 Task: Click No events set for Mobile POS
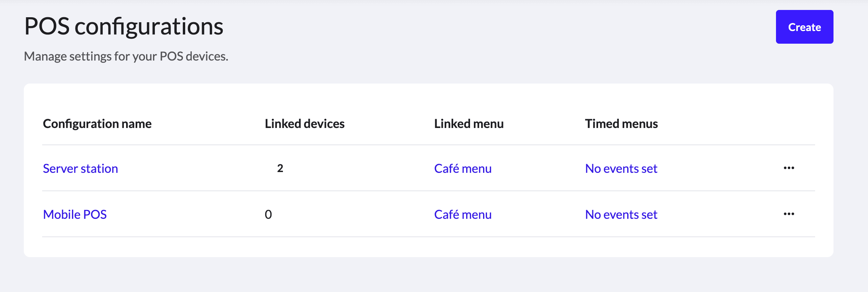(x=621, y=215)
